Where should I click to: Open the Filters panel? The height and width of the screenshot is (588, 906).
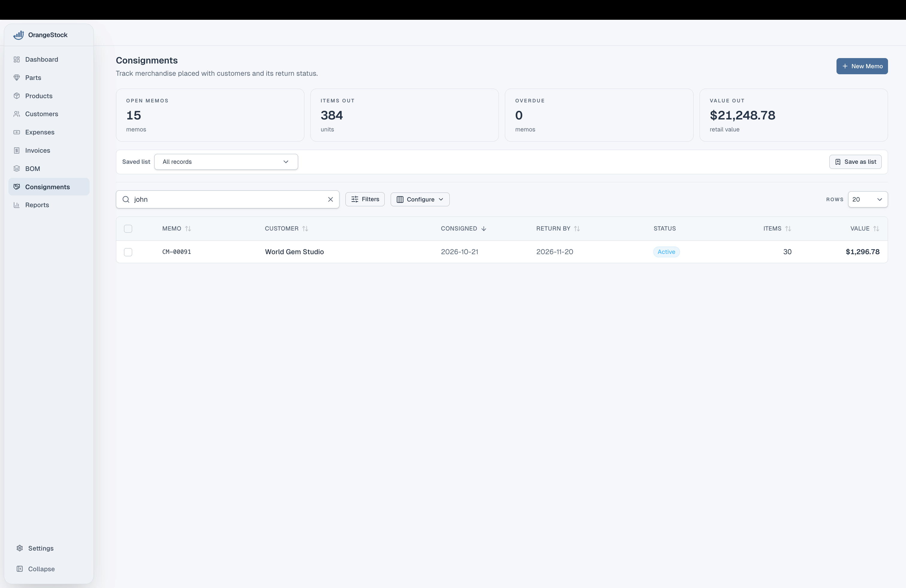coord(365,200)
